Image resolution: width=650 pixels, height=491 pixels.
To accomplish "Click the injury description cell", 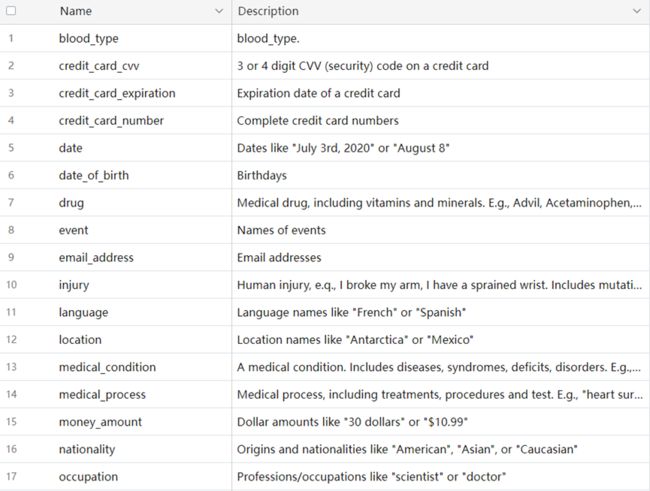I will pyautogui.click(x=440, y=285).
